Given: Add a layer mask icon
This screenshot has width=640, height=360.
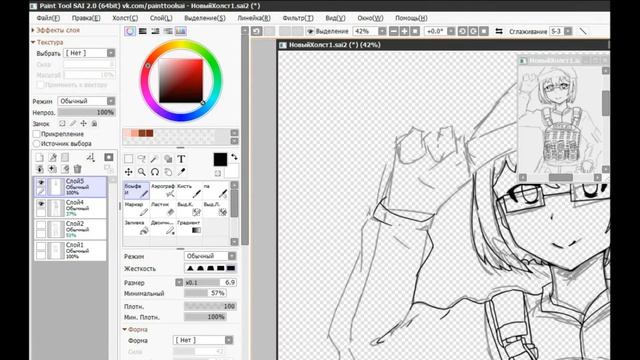Looking at the screenshot, I should [x=109, y=158].
